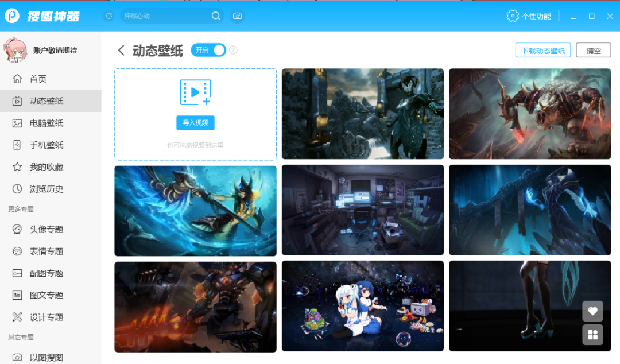620x364 pixels.
Task: Click the 下载动态壁纸 button
Action: point(543,51)
